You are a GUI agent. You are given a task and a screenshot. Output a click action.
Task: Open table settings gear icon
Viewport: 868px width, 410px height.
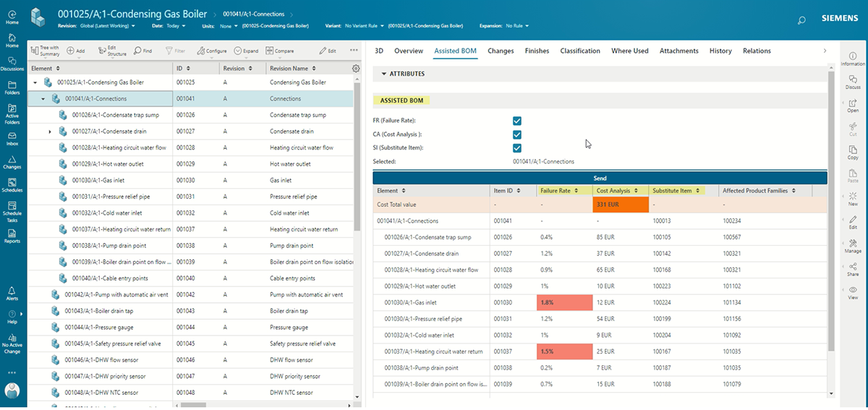pos(356,69)
